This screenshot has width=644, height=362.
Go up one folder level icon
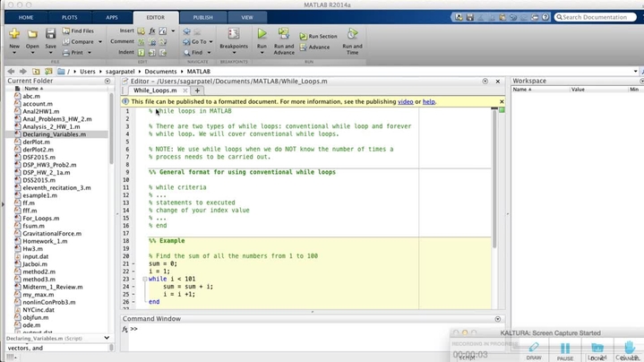tap(36, 72)
